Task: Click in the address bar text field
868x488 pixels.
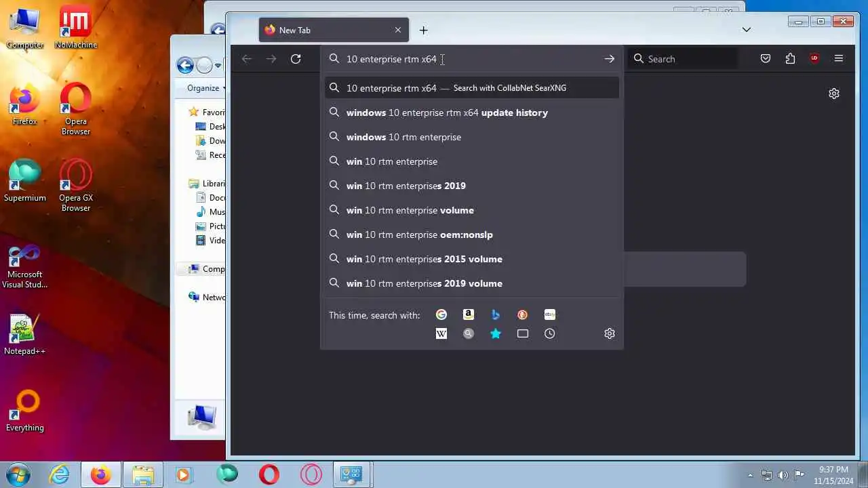Action: click(471, 59)
